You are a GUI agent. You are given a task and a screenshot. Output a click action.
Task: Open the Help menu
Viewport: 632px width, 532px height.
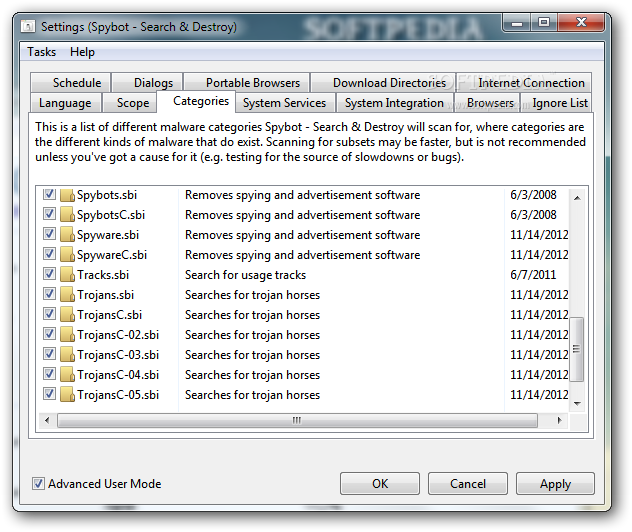(82, 52)
